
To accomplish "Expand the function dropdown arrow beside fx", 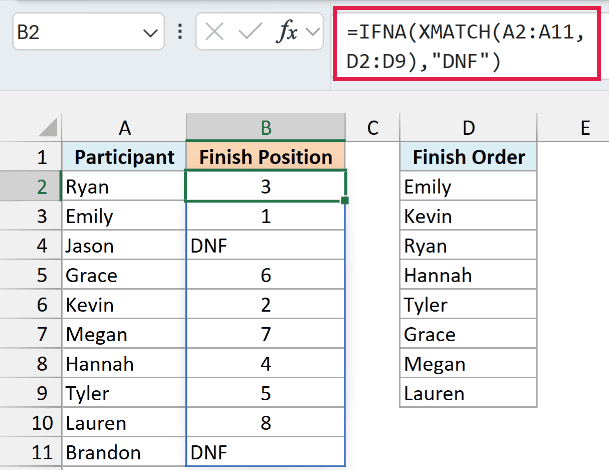I will tap(313, 31).
